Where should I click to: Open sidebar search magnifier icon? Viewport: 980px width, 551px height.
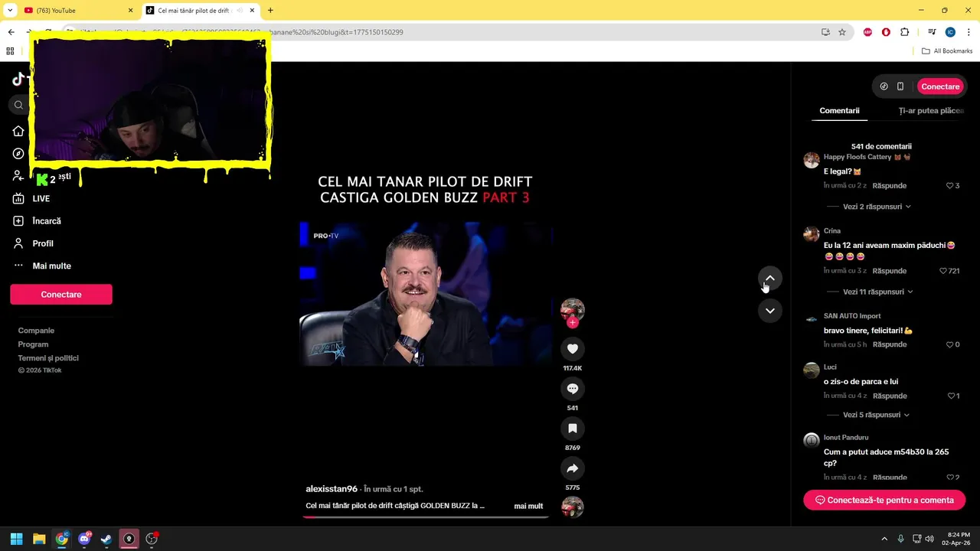click(x=18, y=105)
